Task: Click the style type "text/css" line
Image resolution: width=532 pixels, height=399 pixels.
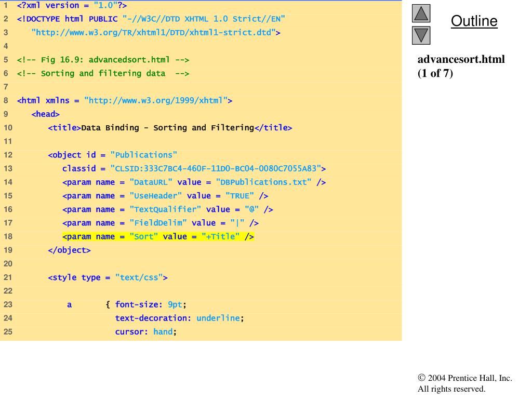Action: 108,277
